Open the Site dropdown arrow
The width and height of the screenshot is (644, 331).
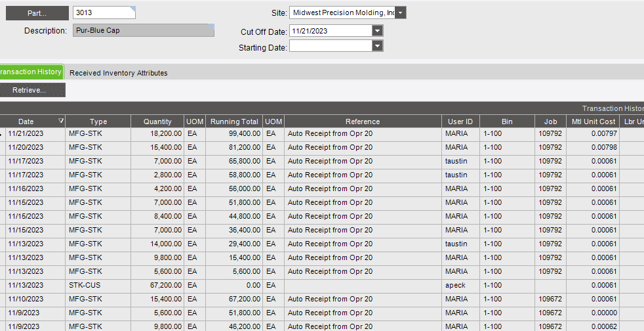point(401,12)
